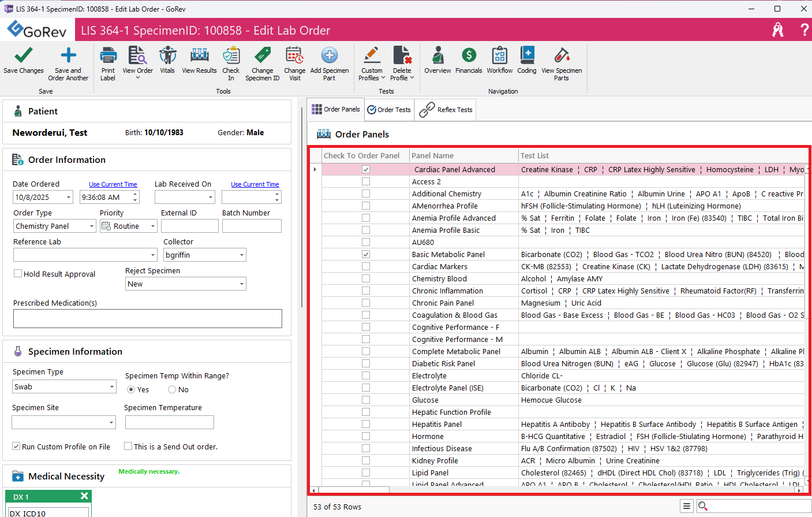Open the Reject Specimen dropdown
812x517 pixels.
point(241,284)
